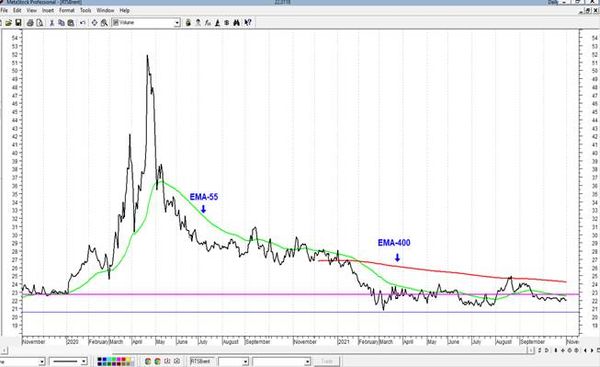
Task: Click the EMA-400 chart label
Action: point(394,243)
